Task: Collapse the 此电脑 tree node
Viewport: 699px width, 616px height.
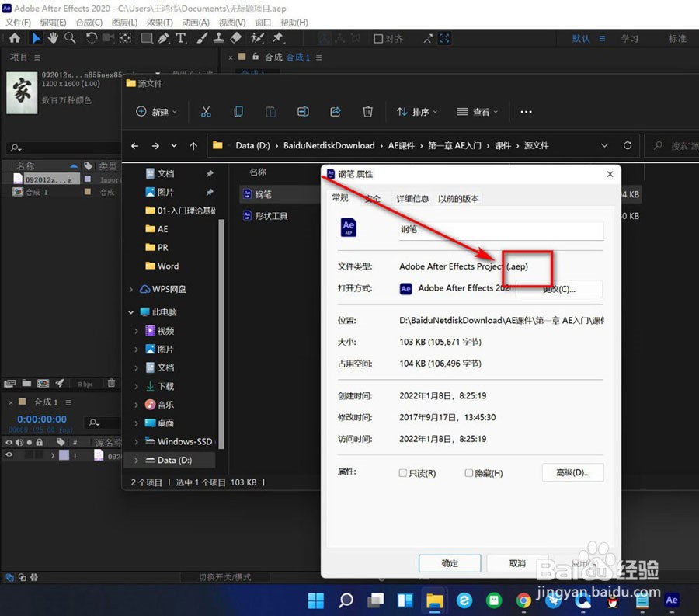Action: coord(131,312)
